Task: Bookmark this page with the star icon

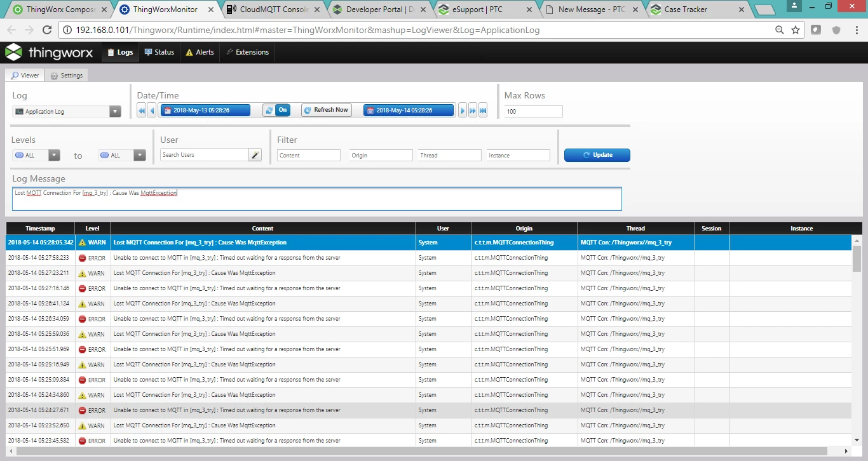Action: (796, 30)
